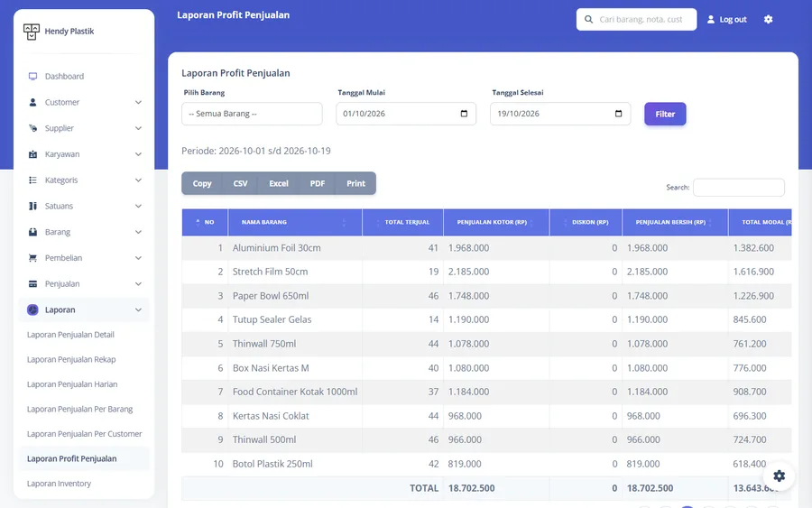Screen dimensions: 812x508
Task: Click the Supplier icon in sidebar
Action: [x=32, y=128]
